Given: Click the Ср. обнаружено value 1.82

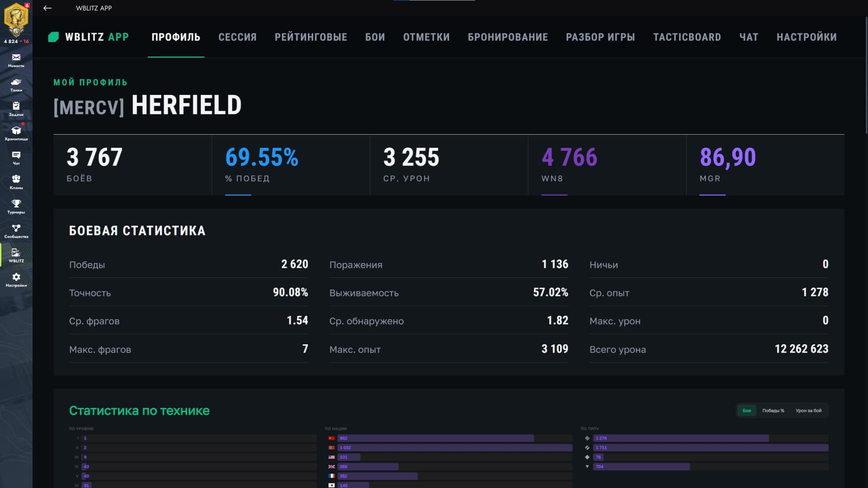Looking at the screenshot, I should pos(558,320).
